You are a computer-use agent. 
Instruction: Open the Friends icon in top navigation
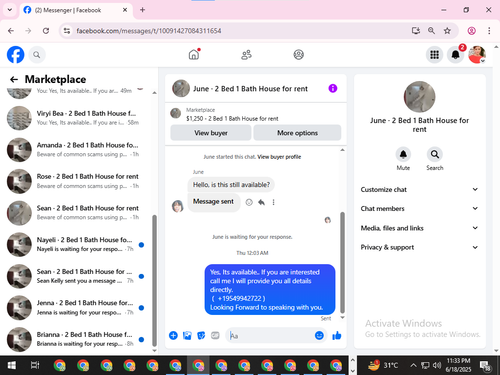246,55
